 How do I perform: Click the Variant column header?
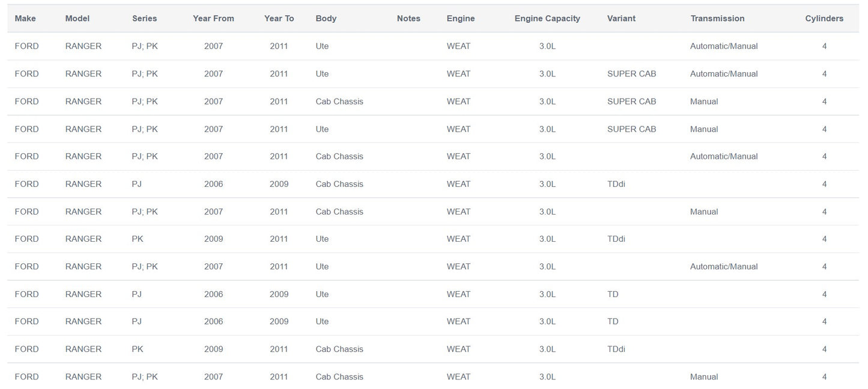pos(621,19)
